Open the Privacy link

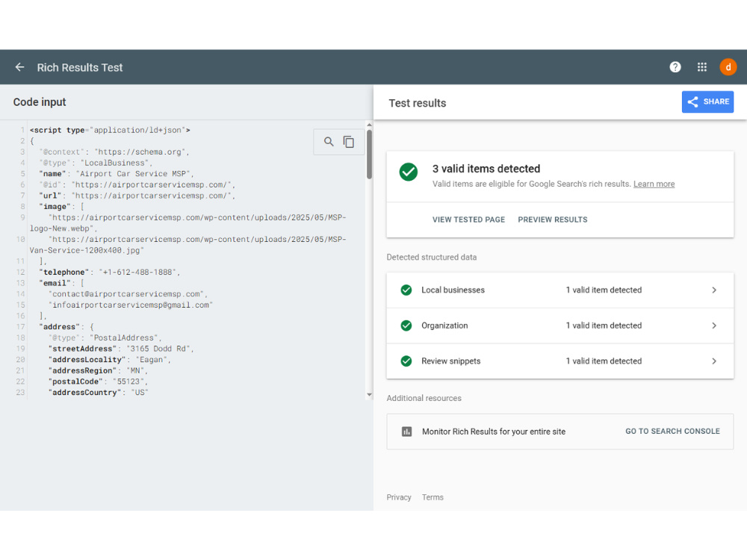[x=399, y=497]
